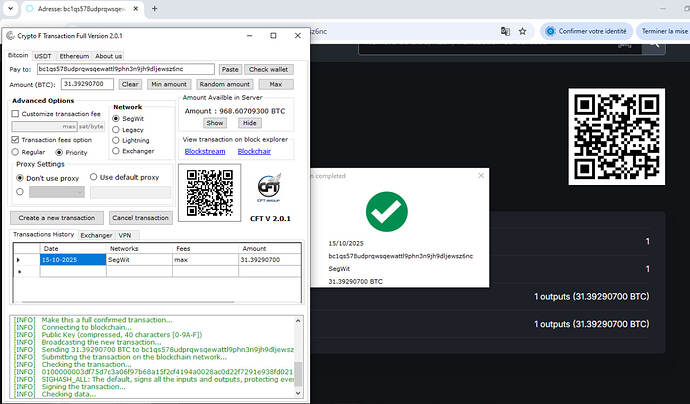Click the Pay to address field
This screenshot has width=690, height=404.
[x=125, y=70]
